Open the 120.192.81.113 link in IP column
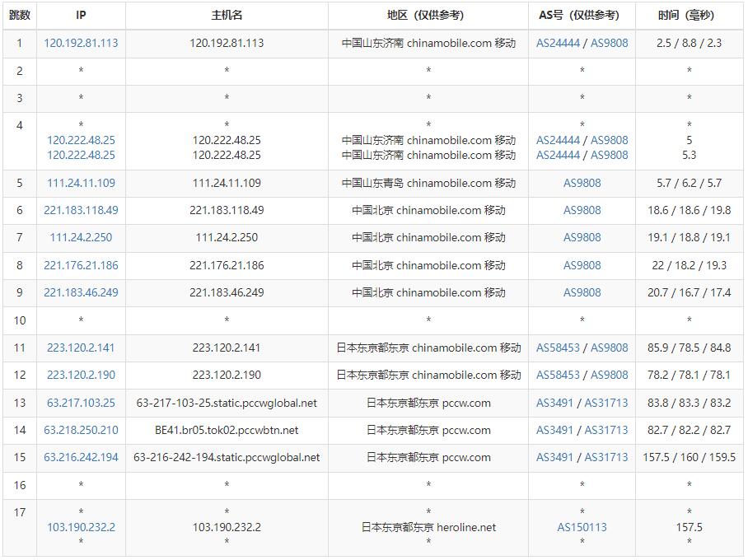Image resolution: width=748 pixels, height=560 pixels. (81, 43)
